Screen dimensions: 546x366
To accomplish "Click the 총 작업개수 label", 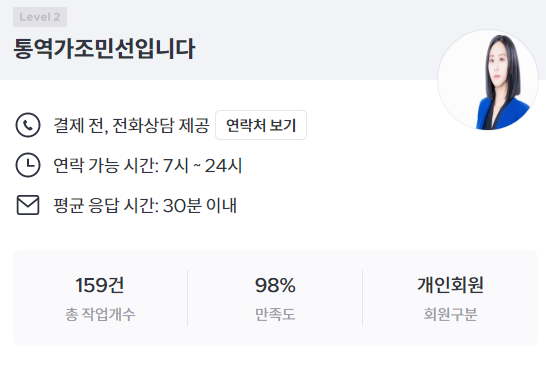I will [100, 314].
